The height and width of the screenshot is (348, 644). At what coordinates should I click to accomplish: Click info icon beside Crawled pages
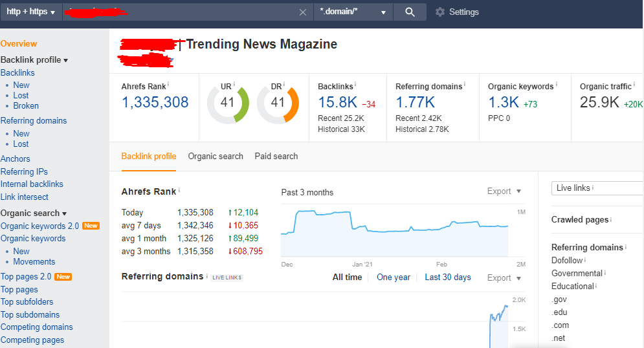point(611,219)
